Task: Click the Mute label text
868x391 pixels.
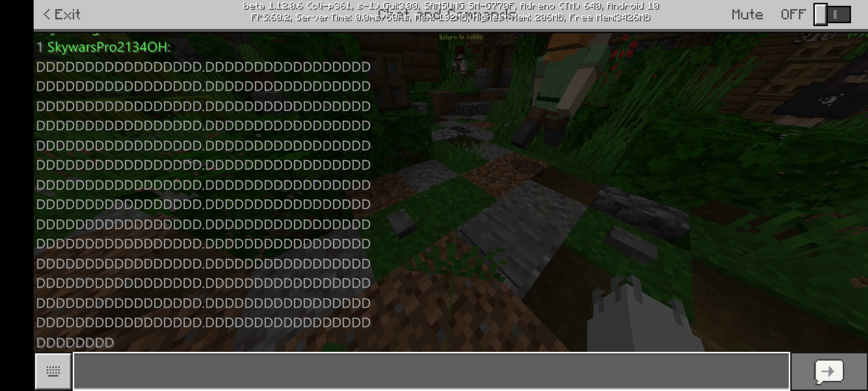Action: (747, 14)
